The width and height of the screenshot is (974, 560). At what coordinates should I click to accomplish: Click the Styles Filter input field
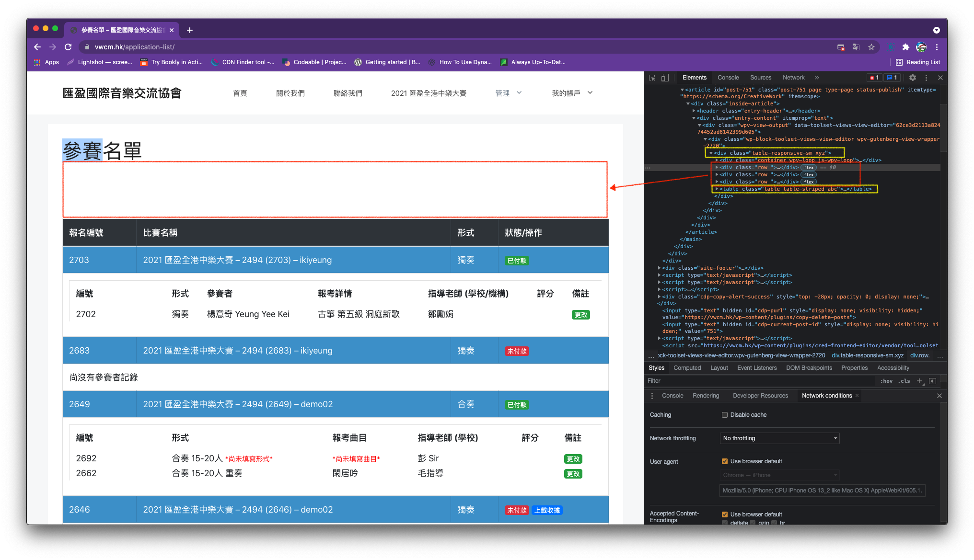click(760, 381)
